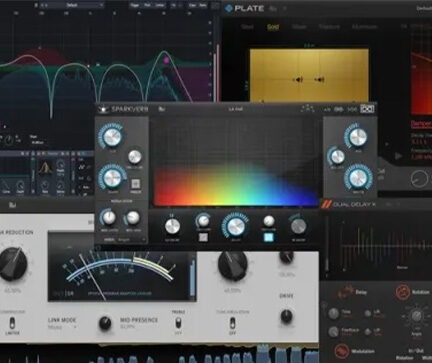Select the Gold material tab in Plate
Viewport: 432px width, 363px height.
coord(273,27)
